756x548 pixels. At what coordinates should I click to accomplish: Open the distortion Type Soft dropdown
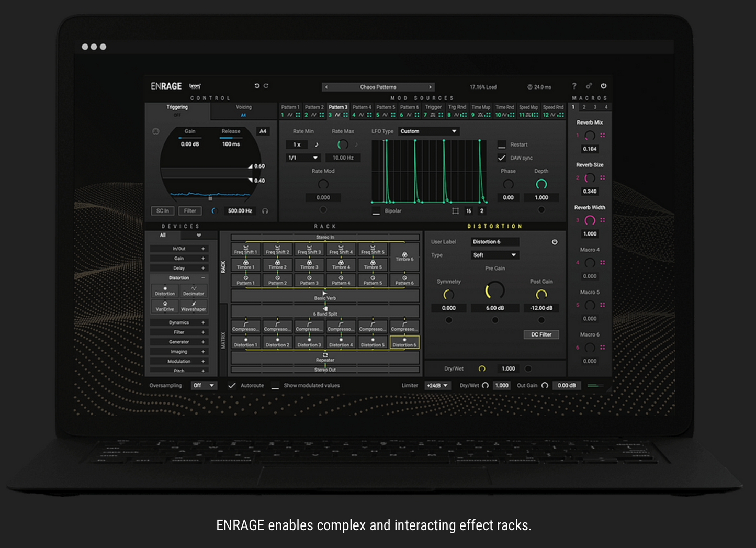[x=494, y=255]
